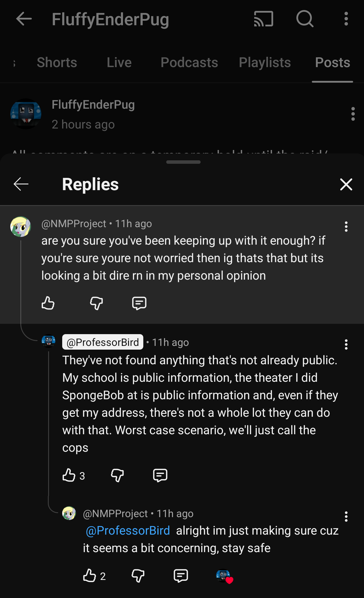Open search on the channel page
This screenshot has height=598, width=364.
click(x=305, y=19)
